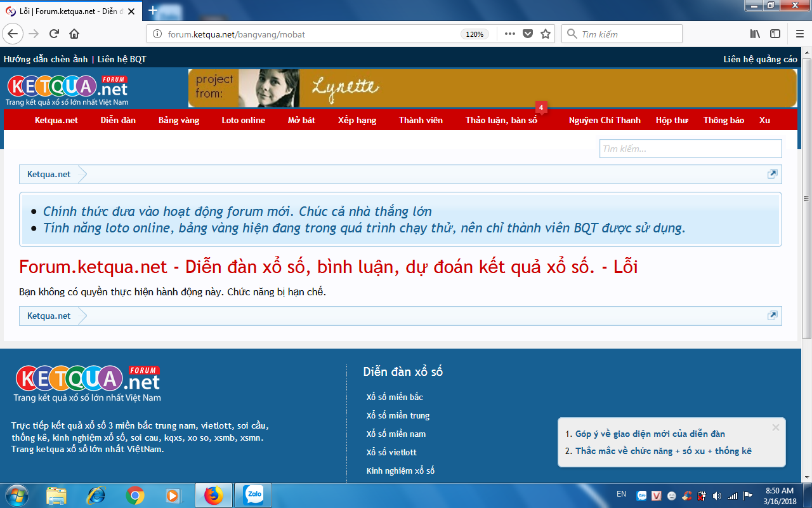Click the Ketqua.net logo in the footer
812x508 pixels.
[x=88, y=384]
